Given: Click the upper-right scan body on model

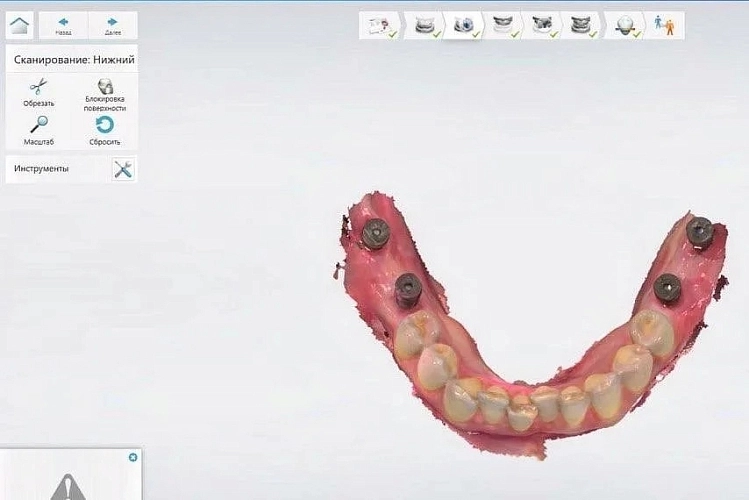Looking at the screenshot, I should coord(699,232).
